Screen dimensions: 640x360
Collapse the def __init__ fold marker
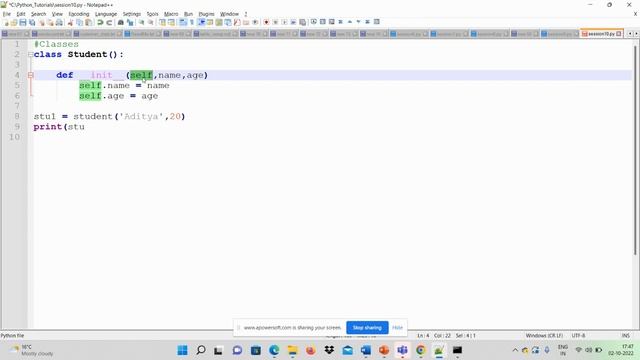(31, 75)
